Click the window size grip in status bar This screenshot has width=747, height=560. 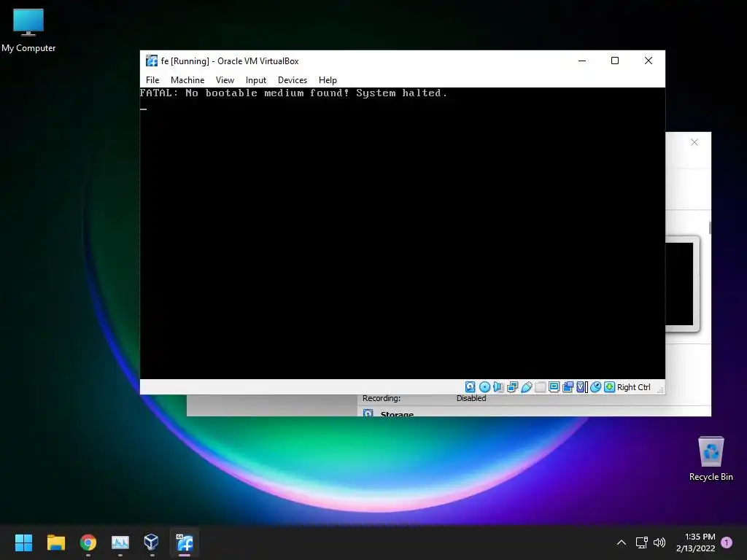(660, 390)
